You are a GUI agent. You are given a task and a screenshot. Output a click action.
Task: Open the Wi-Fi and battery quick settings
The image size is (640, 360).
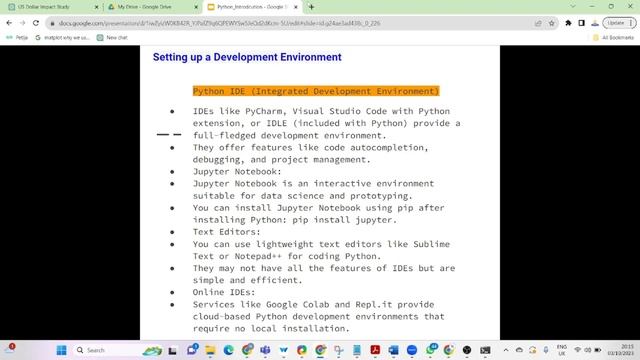588,350
